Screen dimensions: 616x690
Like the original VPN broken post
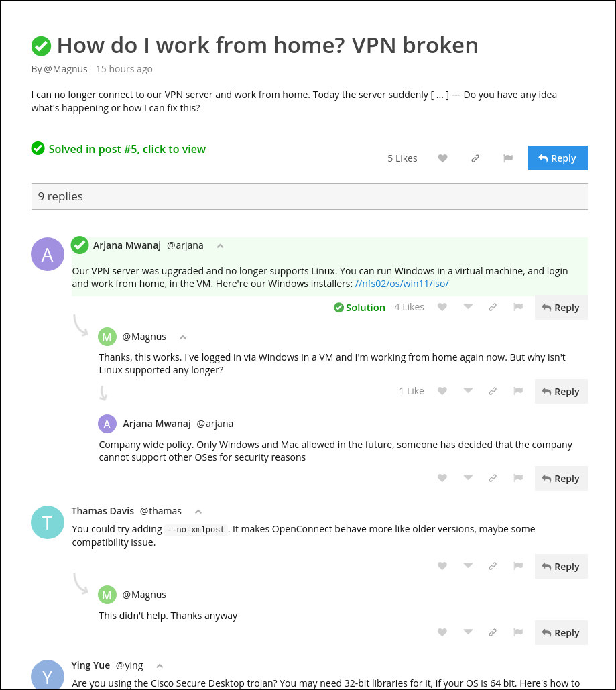click(442, 158)
